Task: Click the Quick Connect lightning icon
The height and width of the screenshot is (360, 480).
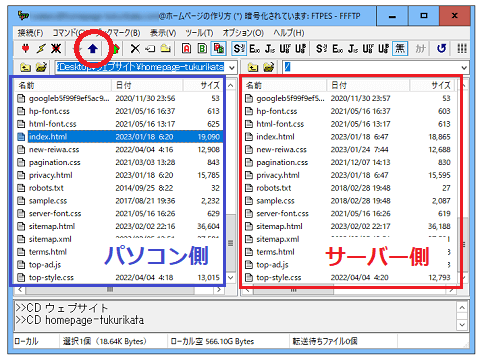Action: (41, 49)
